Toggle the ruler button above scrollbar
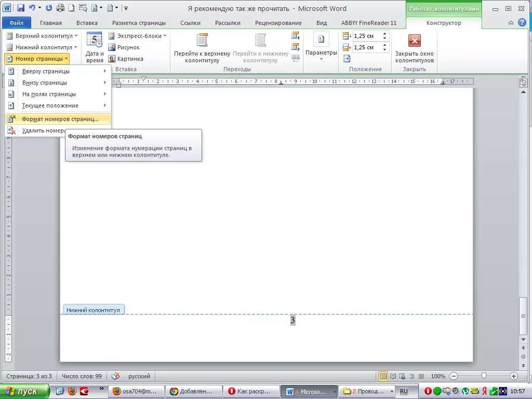The height and width of the screenshot is (399, 532). click(523, 83)
